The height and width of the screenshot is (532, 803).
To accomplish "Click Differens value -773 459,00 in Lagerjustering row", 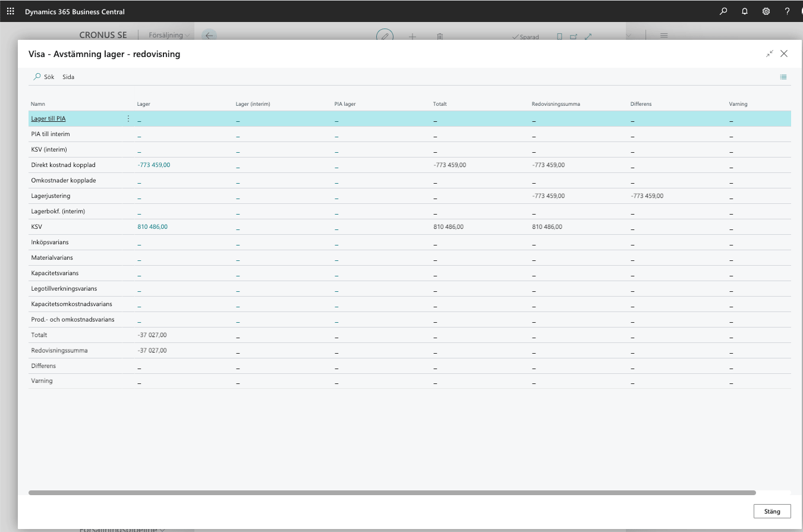I will point(647,196).
